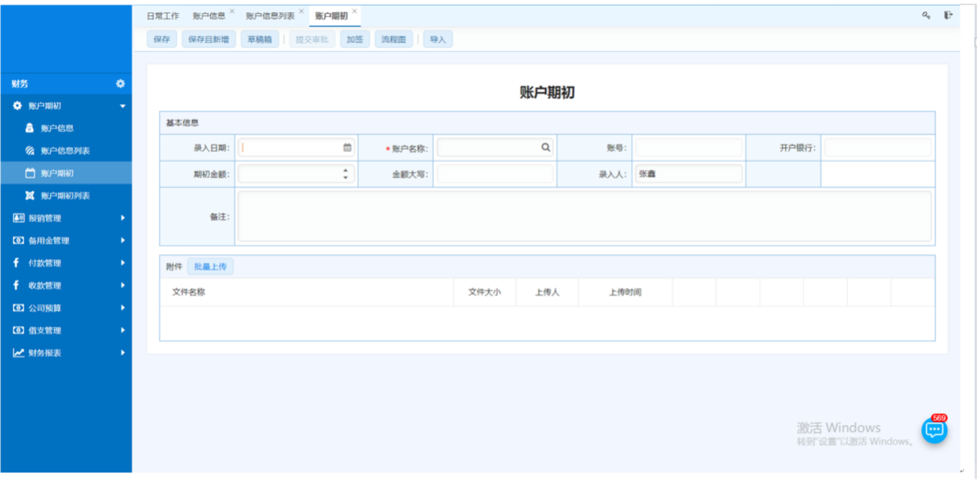Click the logout icon at top right
The image size is (980, 481).
coord(948,15)
